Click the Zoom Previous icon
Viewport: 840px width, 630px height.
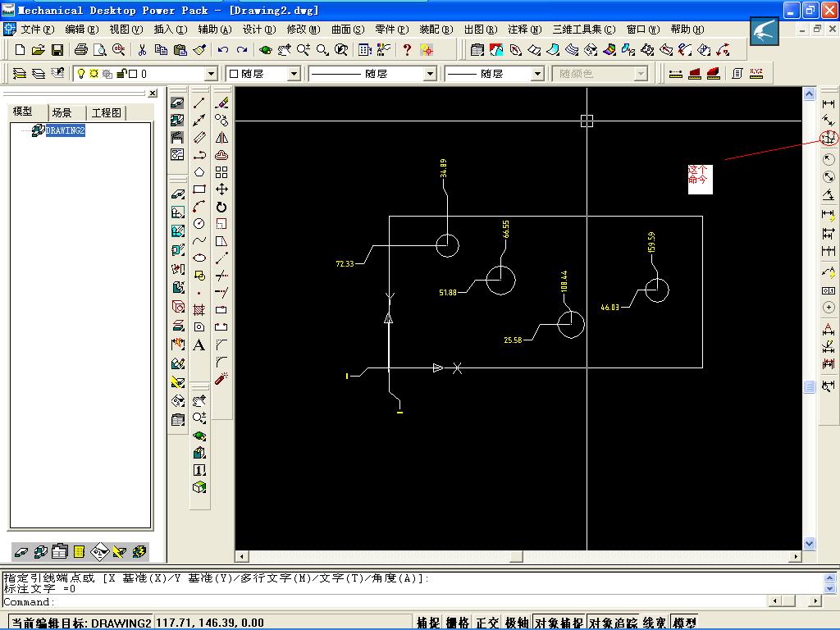pyautogui.click(x=341, y=50)
